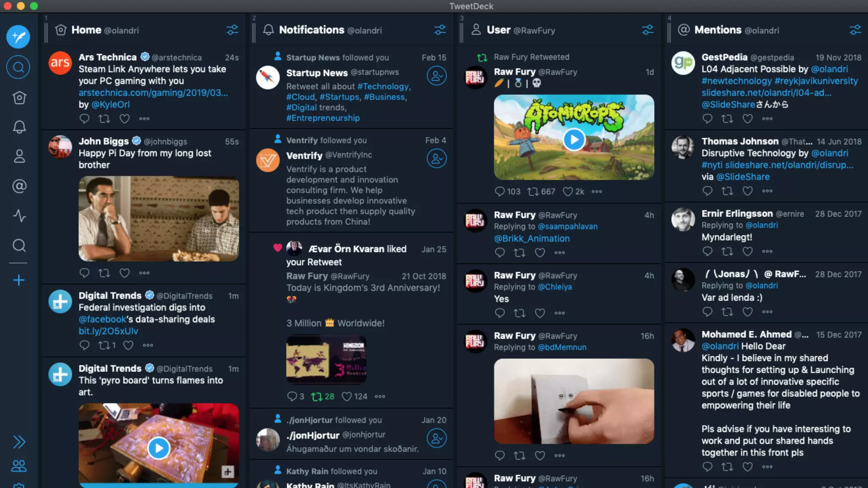Click the Add column plus icon

[19, 280]
